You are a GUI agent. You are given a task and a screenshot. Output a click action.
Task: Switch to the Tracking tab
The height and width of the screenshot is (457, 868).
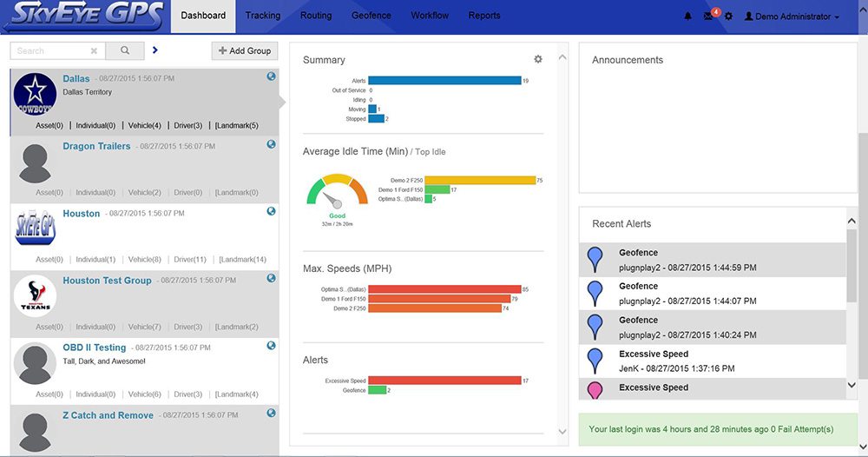click(262, 16)
